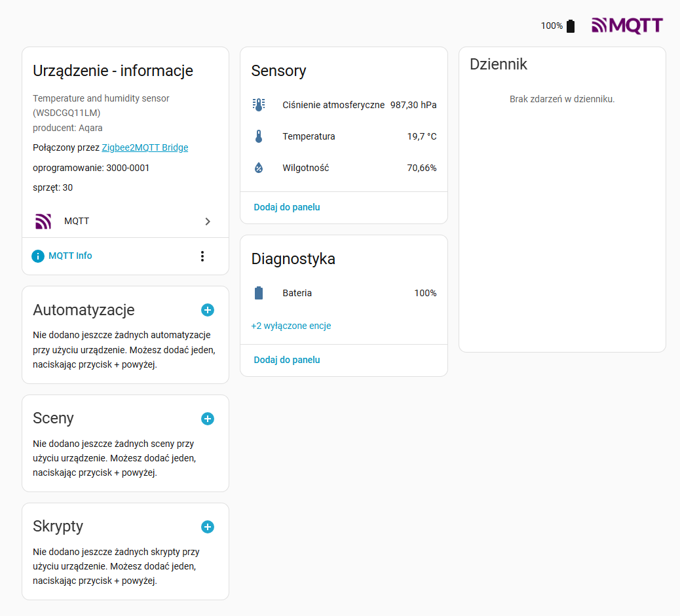This screenshot has height=616, width=680.
Task: Click the Wilgotność humidity drop icon
Action: tap(259, 168)
